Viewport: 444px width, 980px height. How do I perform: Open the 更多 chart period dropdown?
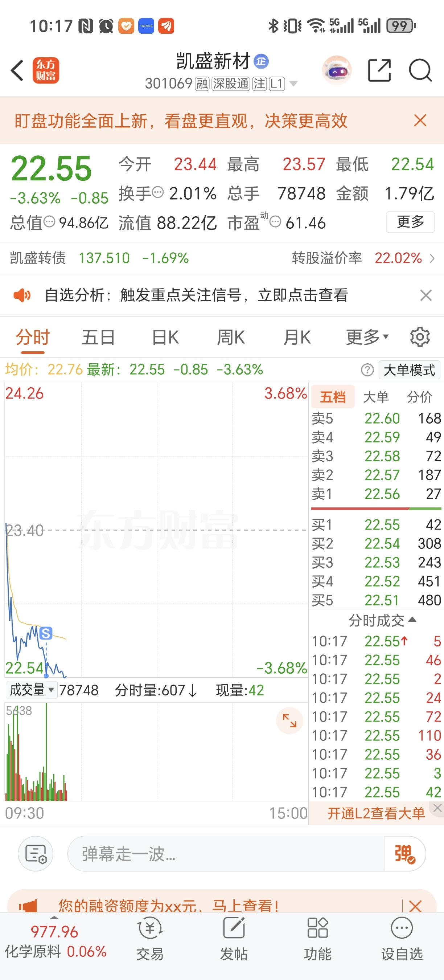pos(367,337)
